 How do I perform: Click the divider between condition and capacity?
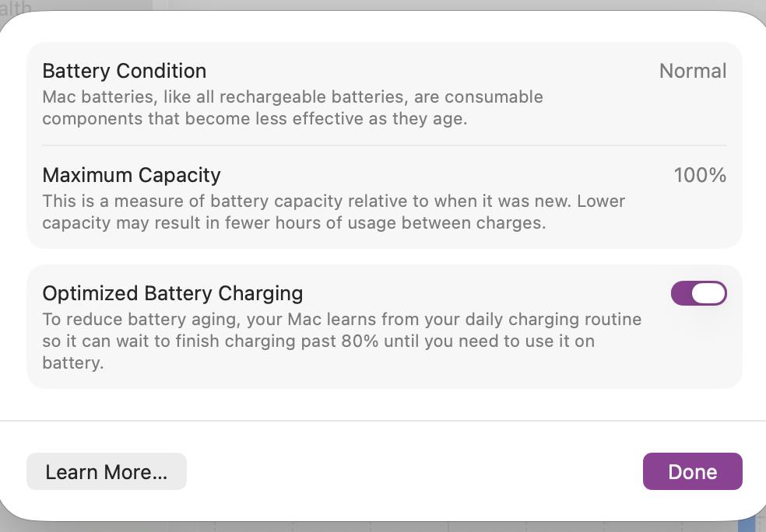[x=385, y=145]
